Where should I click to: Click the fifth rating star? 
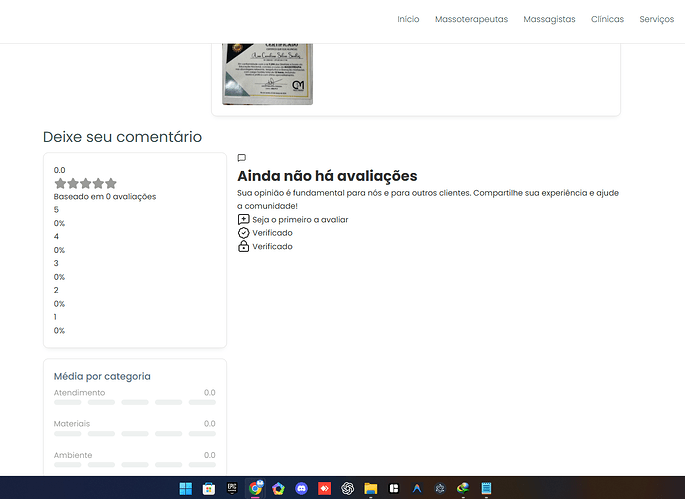[111, 184]
